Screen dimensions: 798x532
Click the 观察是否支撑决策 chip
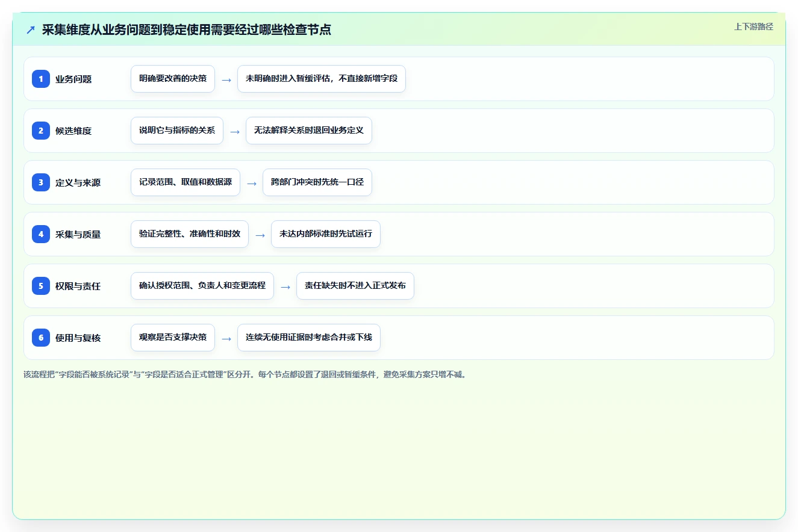coord(173,338)
